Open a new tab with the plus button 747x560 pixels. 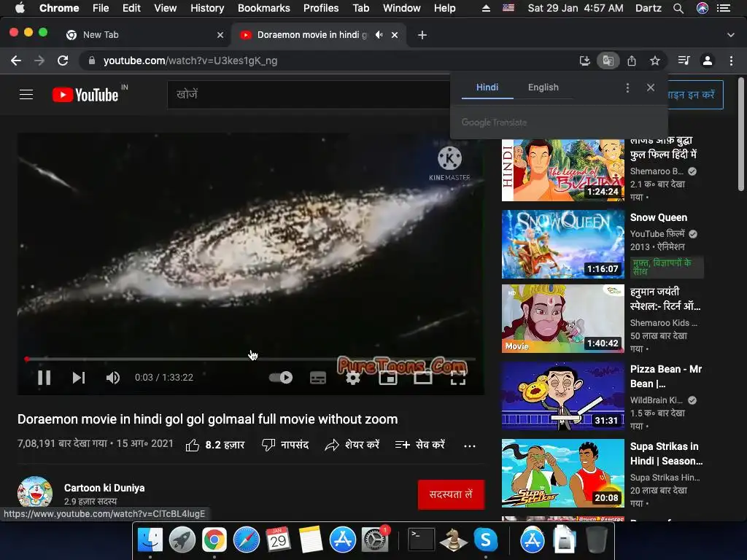pyautogui.click(x=422, y=35)
